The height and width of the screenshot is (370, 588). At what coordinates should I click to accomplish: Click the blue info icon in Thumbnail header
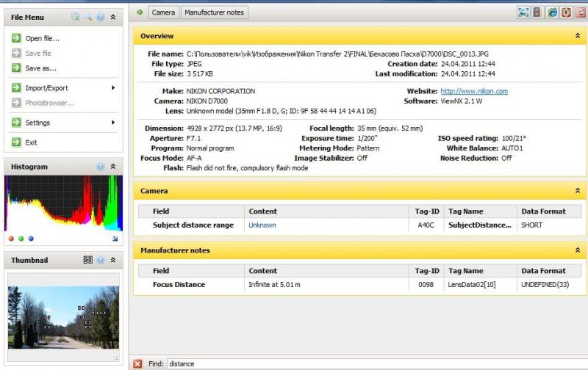click(101, 260)
